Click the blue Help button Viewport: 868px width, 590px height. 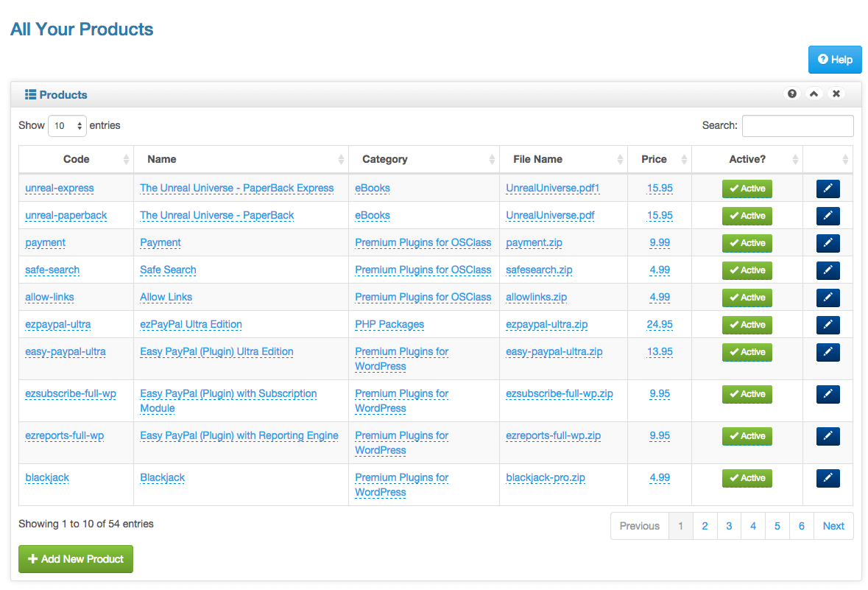point(835,60)
